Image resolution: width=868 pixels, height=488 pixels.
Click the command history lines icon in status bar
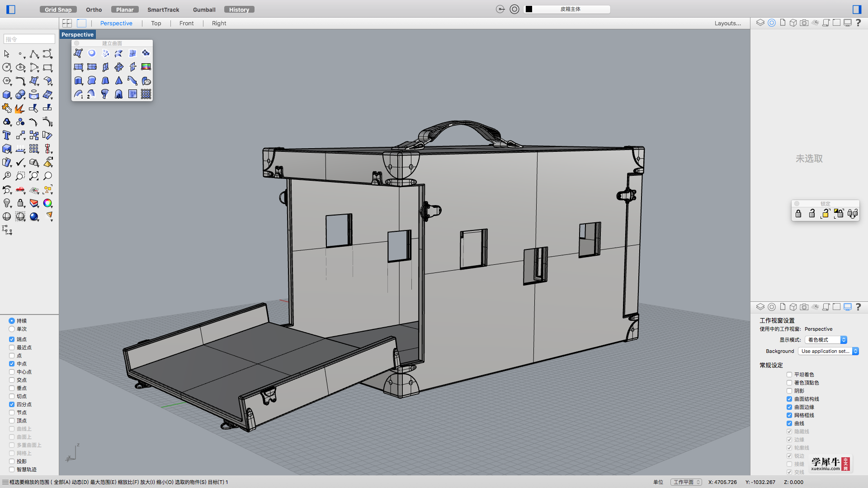5,482
